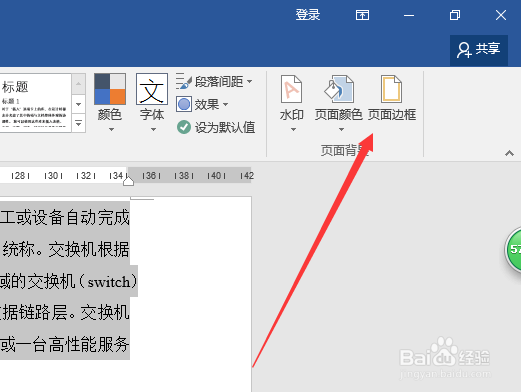This screenshot has height=392, width=521.
Task: Click the Page Borders (页面边框) icon
Action: (x=392, y=89)
